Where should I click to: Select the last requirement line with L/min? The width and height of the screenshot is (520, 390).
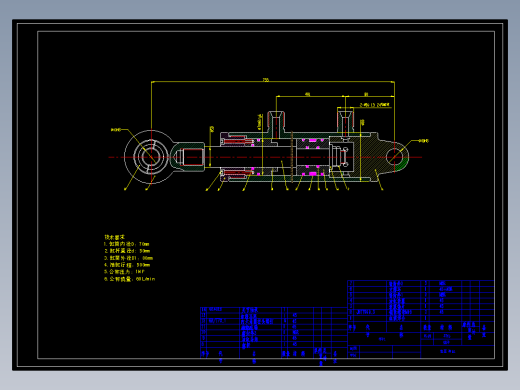click(x=129, y=279)
